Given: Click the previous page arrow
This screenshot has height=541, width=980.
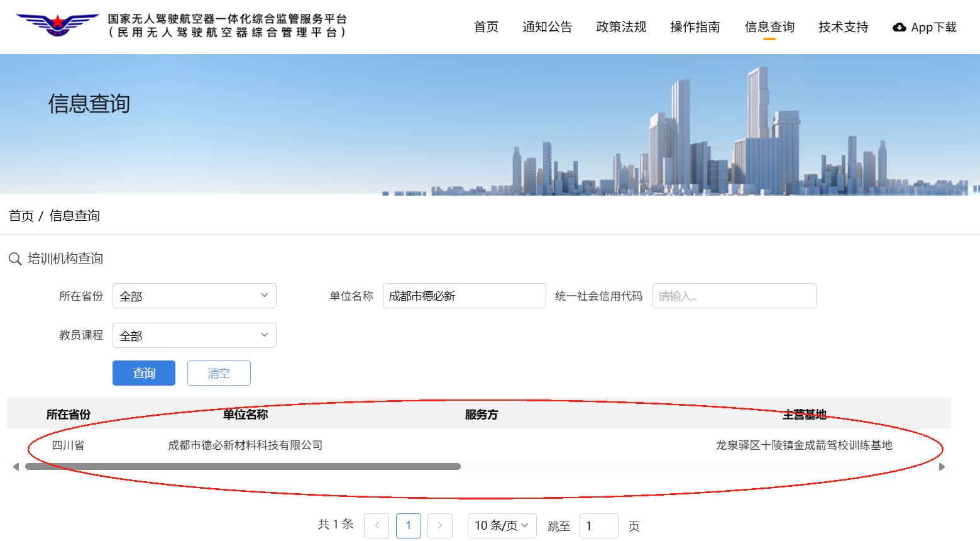Looking at the screenshot, I should pos(377,526).
